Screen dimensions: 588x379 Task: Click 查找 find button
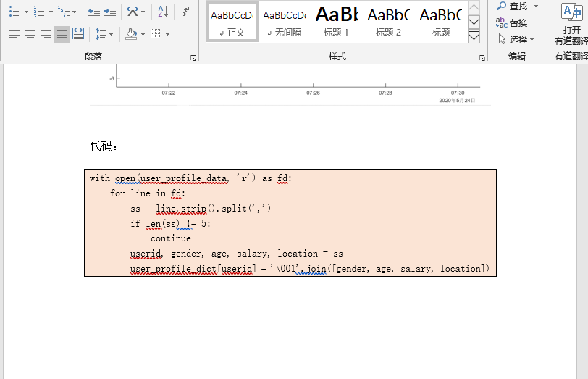(512, 6)
